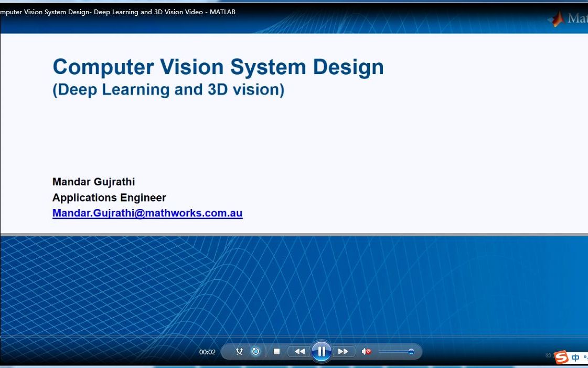
Task: Skip forward with the next button
Action: coord(343,352)
